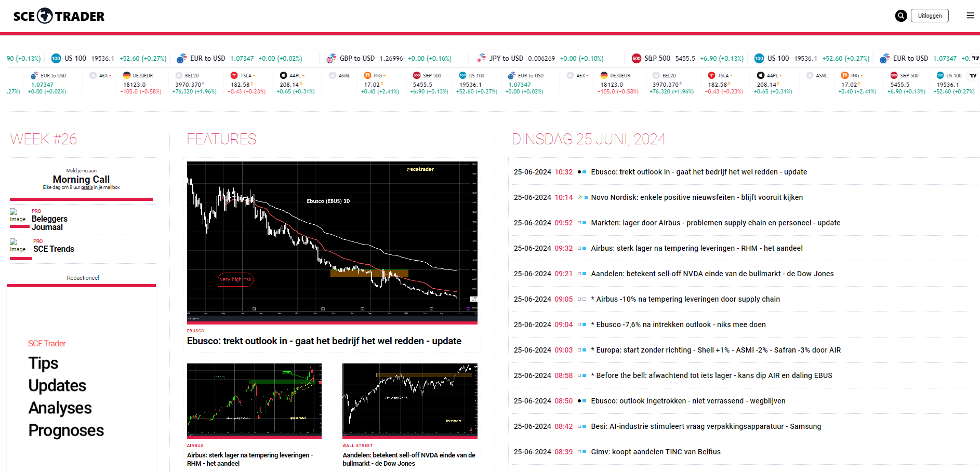The width and height of the screenshot is (980, 473).
Task: Click the 10:14 timestamp in news list
Action: point(563,197)
